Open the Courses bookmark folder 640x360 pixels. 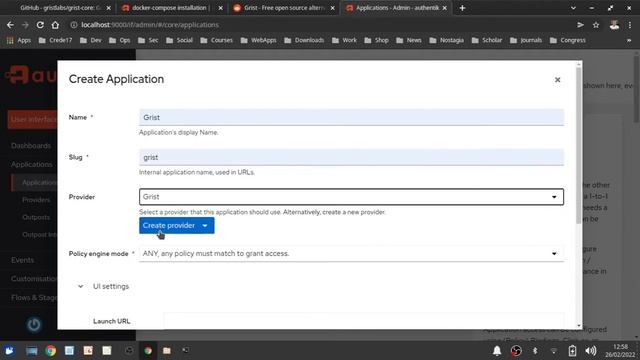[x=216, y=40]
